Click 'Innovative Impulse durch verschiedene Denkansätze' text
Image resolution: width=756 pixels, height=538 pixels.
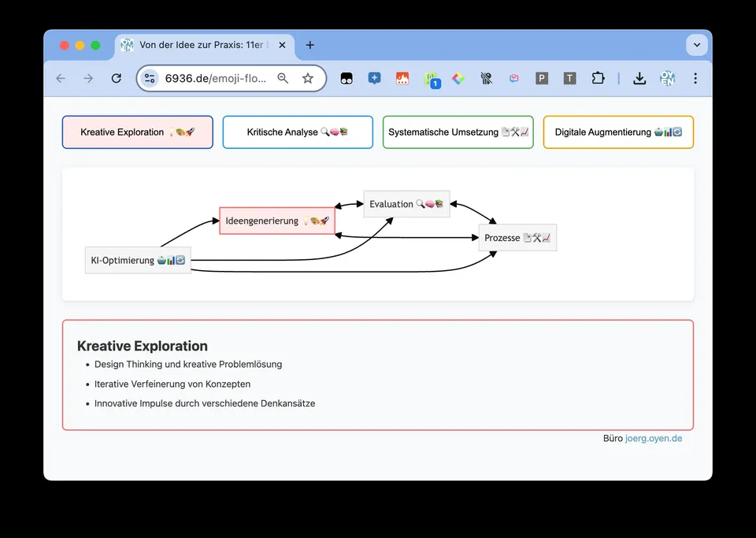205,403
